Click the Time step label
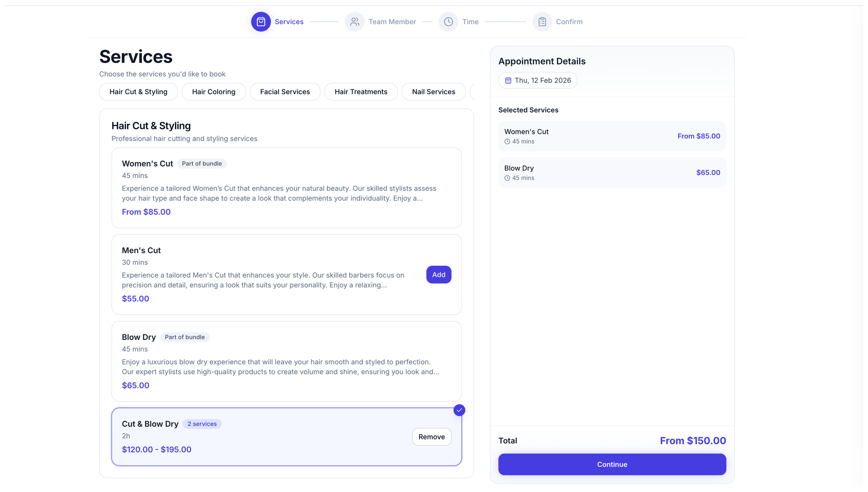 pyautogui.click(x=470, y=22)
